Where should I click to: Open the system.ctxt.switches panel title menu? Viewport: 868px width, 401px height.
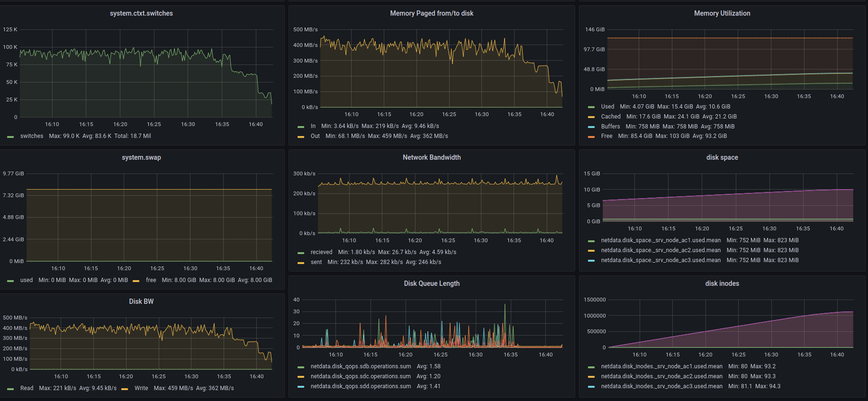pos(141,13)
